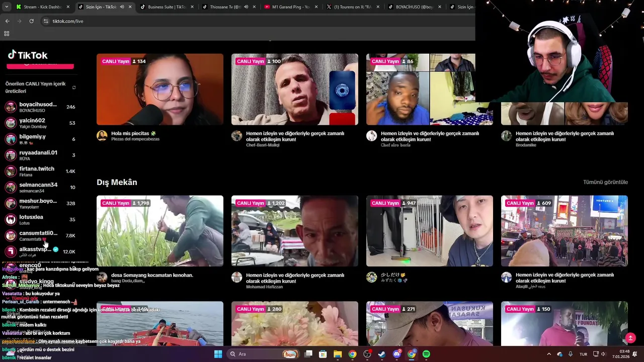Reload the TikTok live page
This screenshot has width=644, height=362.
point(31,21)
